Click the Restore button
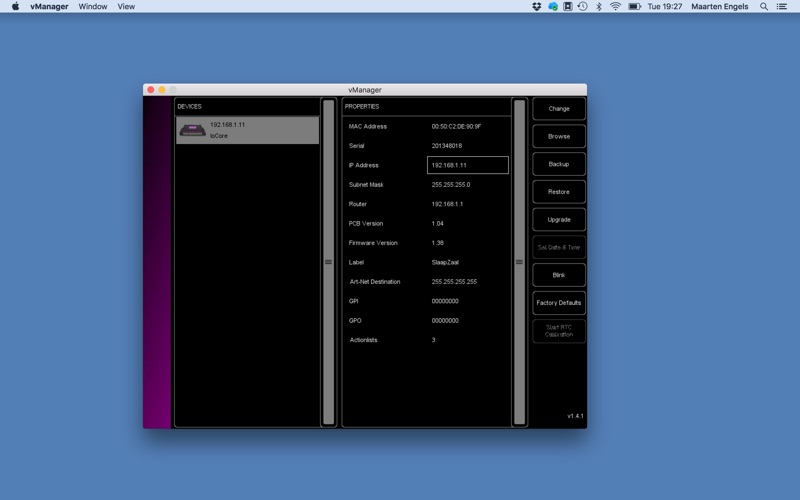This screenshot has width=800, height=500. click(559, 192)
